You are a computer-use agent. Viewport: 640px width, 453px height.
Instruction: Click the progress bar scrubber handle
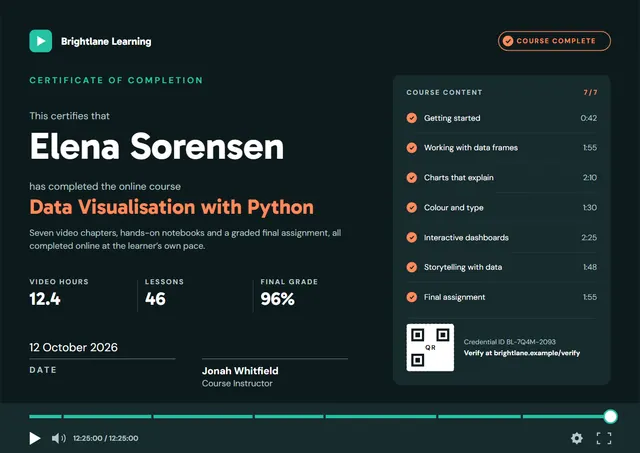click(611, 417)
